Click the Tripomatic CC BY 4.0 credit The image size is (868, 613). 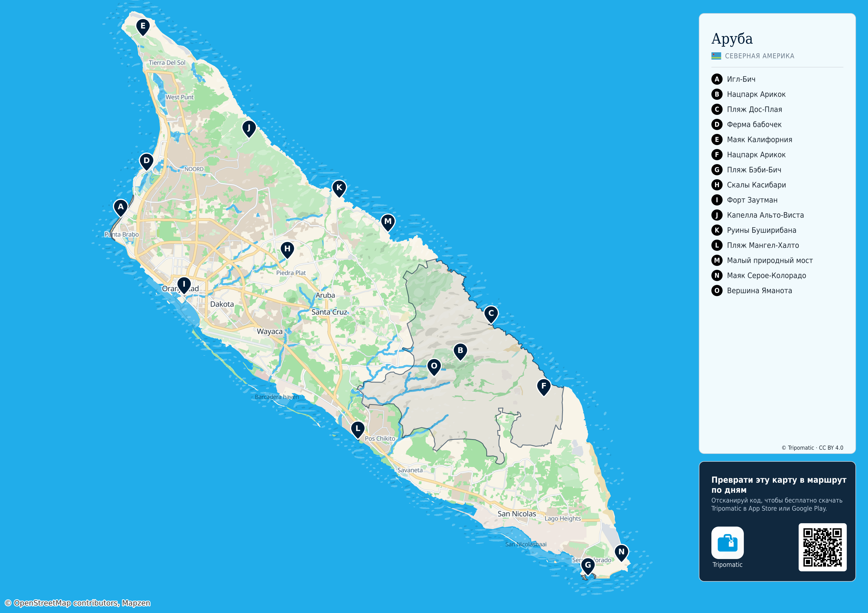click(812, 448)
